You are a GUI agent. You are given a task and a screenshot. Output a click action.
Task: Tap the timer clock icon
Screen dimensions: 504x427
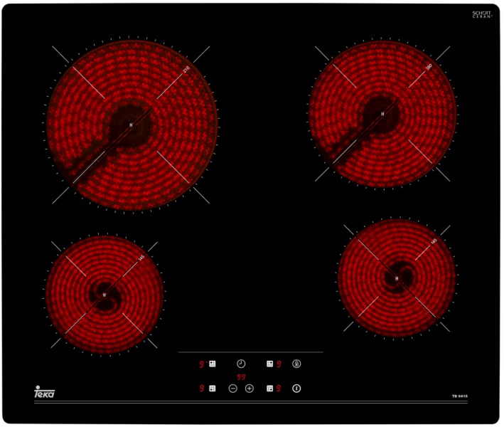pos(241,364)
